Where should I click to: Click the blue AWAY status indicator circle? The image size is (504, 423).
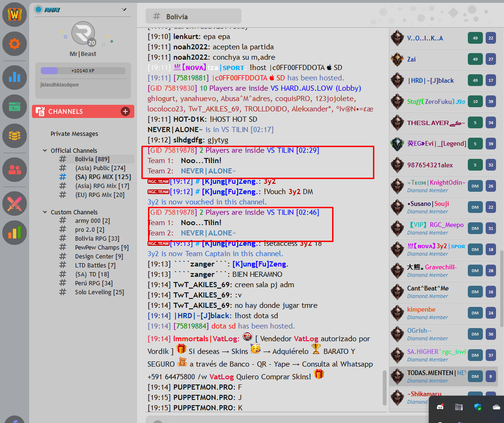click(39, 10)
